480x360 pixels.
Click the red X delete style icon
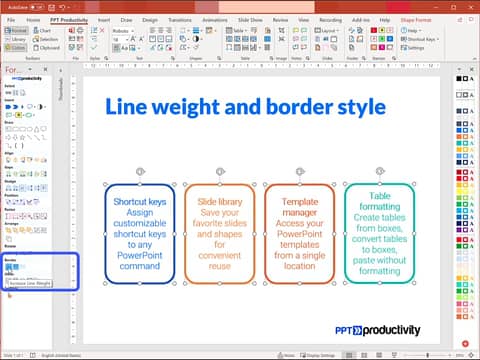(102, 30)
